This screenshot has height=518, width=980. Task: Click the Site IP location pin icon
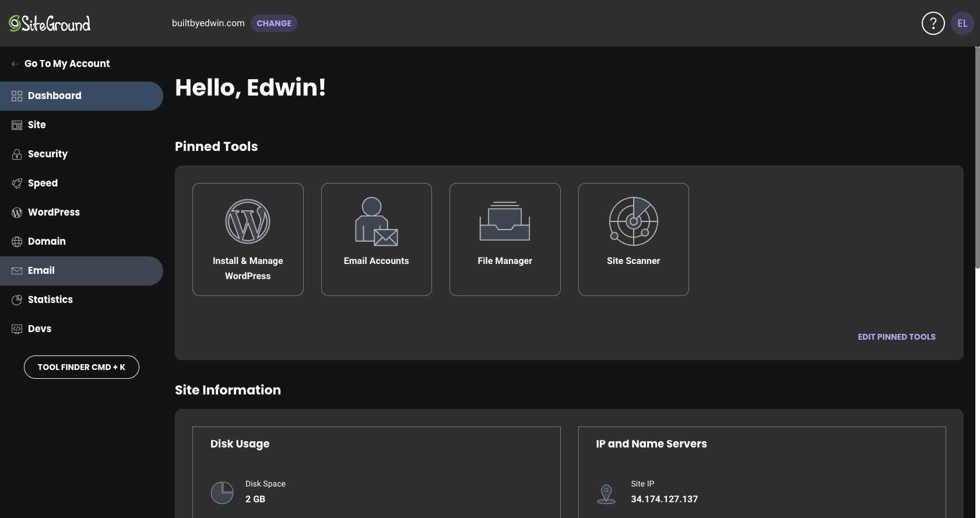[x=606, y=494]
